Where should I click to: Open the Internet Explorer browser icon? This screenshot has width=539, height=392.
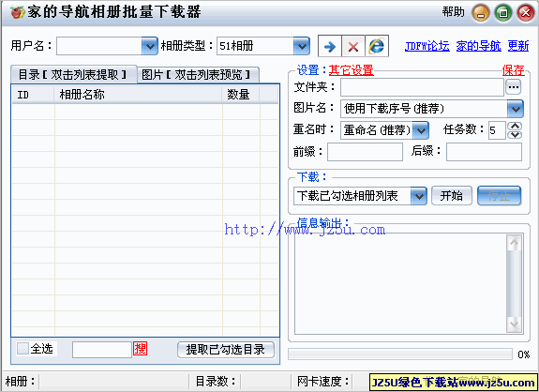(377, 46)
